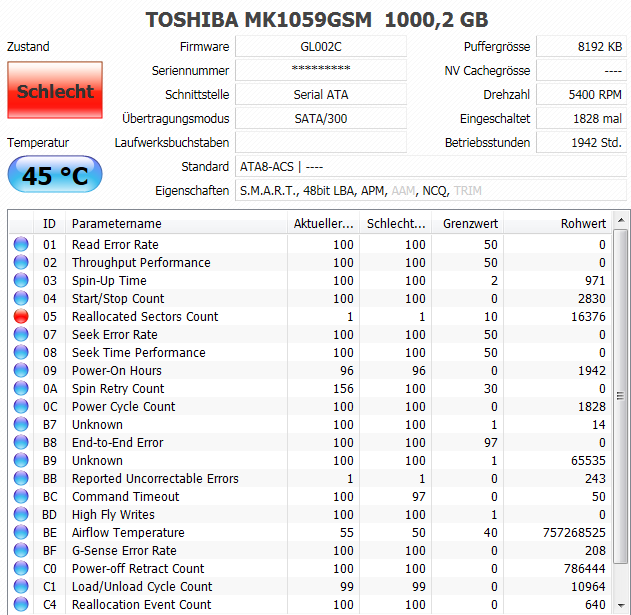This screenshot has height=615, width=631.
Task: Click the Schlecht... column header
Action: point(396,223)
